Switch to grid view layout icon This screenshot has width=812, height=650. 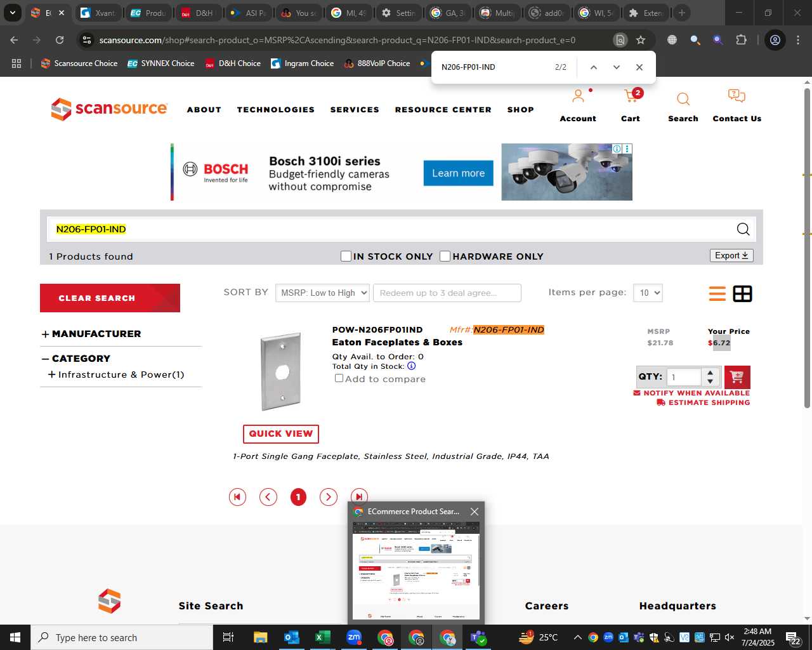(x=742, y=293)
